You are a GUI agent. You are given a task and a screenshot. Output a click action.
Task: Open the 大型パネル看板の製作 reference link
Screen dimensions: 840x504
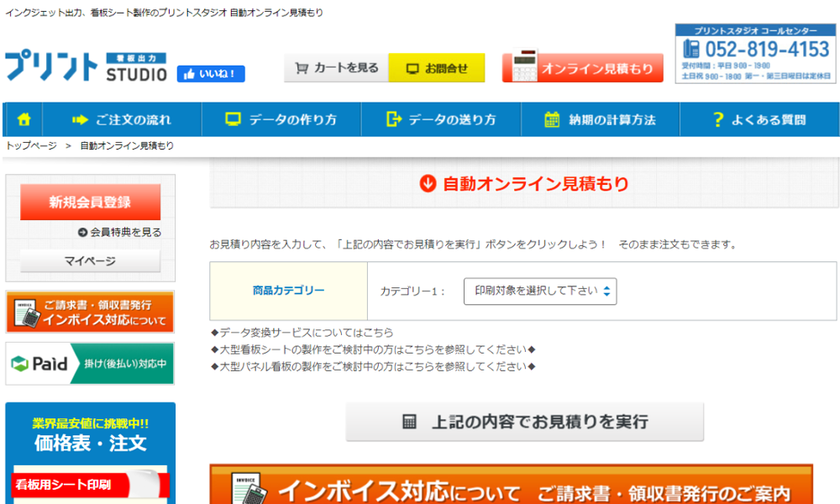[373, 367]
